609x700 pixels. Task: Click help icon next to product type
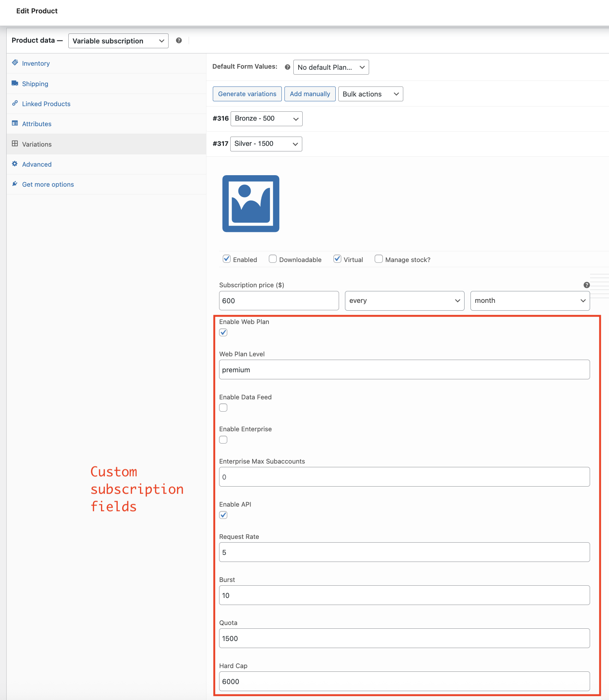pyautogui.click(x=179, y=40)
